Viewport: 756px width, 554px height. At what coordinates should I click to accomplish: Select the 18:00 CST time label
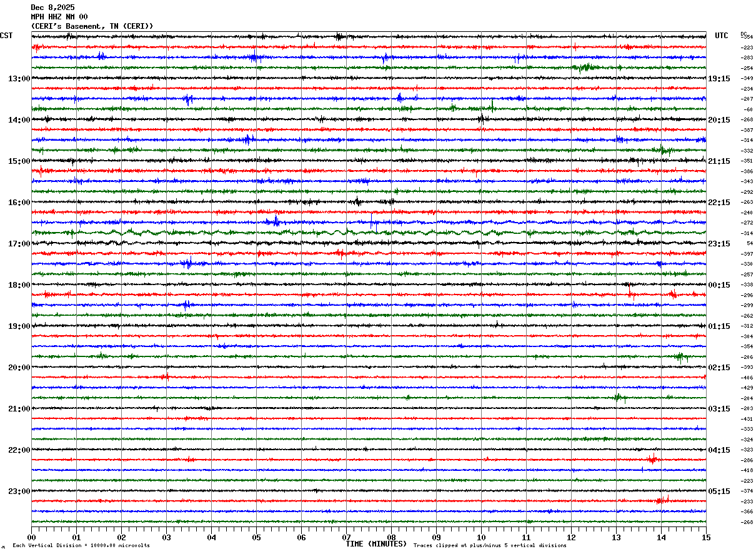[x=19, y=285]
